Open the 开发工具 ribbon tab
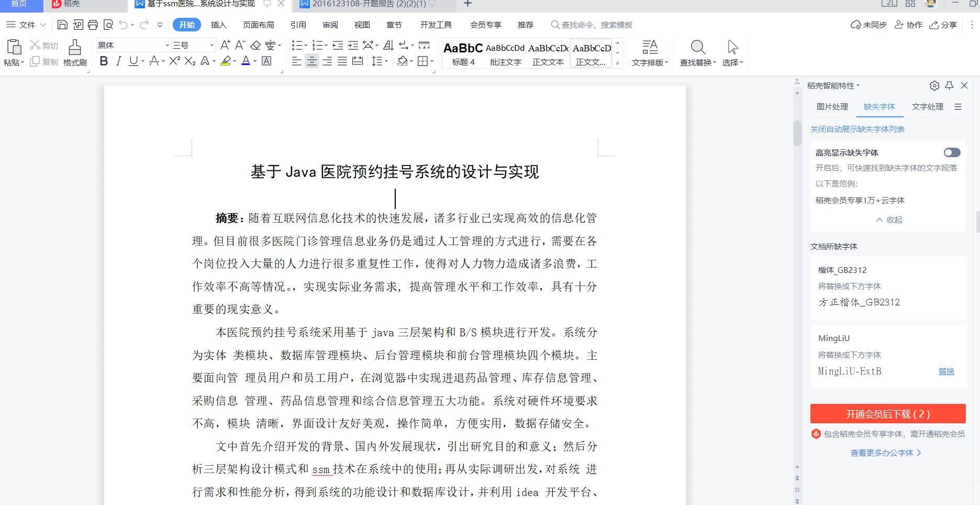Image resolution: width=980 pixels, height=505 pixels. click(436, 25)
